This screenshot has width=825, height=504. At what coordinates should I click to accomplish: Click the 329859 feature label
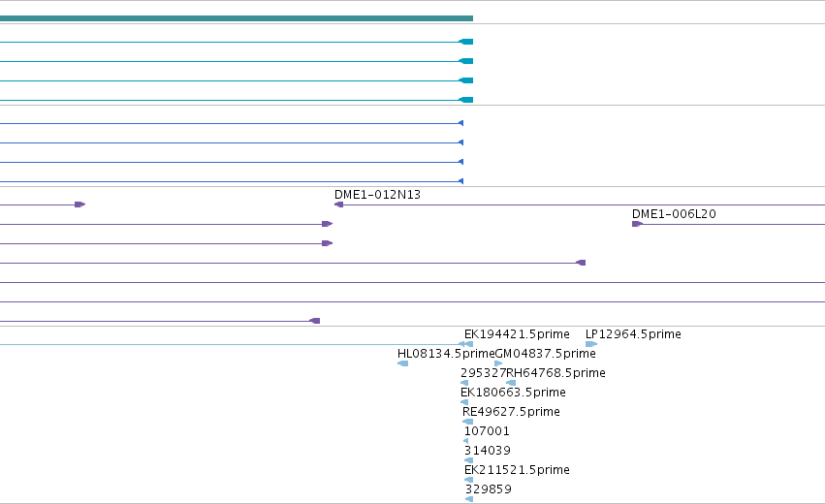tap(489, 489)
